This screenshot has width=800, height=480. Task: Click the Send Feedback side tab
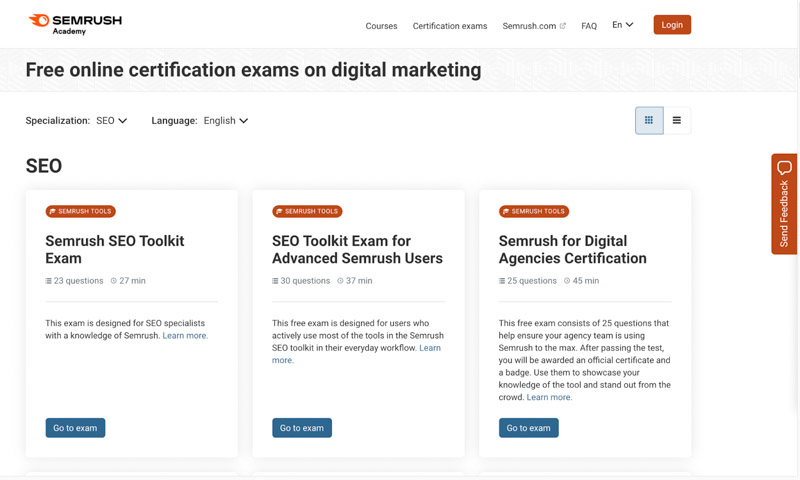(784, 204)
